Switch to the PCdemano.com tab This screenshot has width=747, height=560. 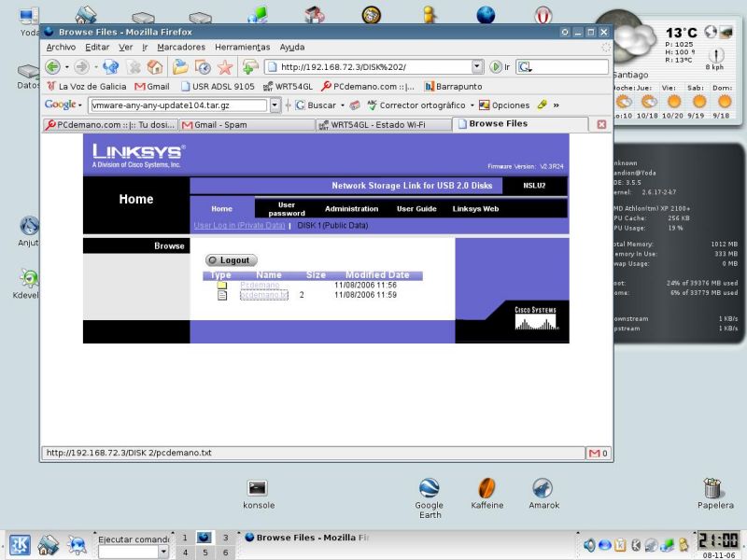coord(110,125)
